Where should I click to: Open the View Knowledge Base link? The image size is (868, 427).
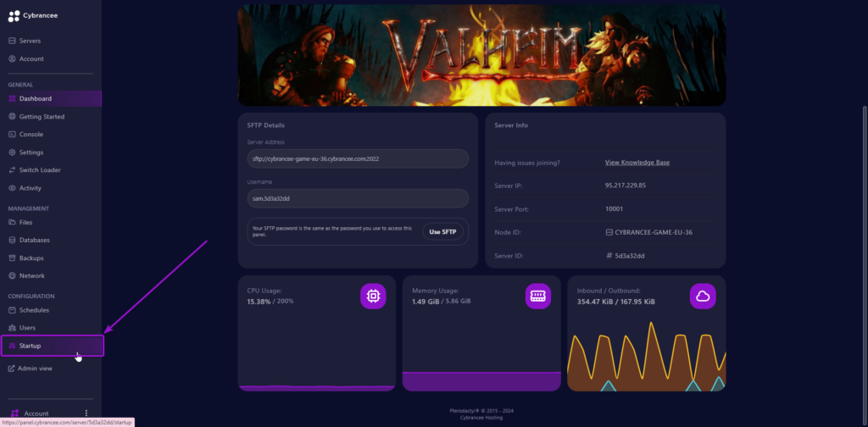tap(637, 163)
